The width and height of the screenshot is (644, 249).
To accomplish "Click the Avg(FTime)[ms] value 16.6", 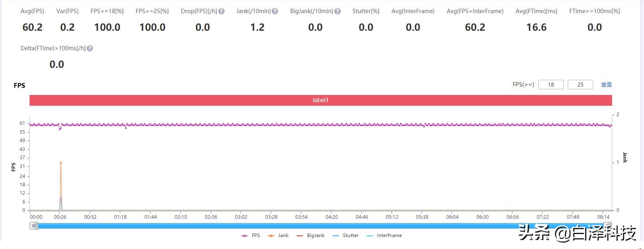I will tap(536, 27).
